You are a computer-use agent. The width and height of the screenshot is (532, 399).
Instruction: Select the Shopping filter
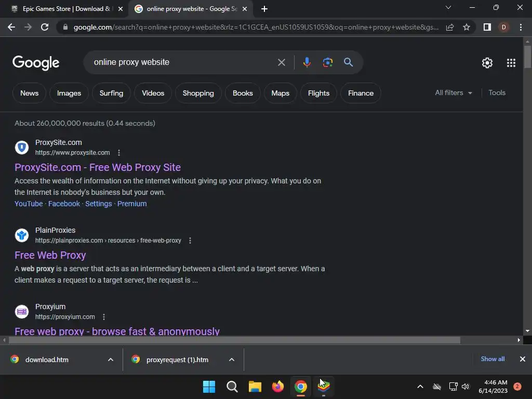click(198, 93)
